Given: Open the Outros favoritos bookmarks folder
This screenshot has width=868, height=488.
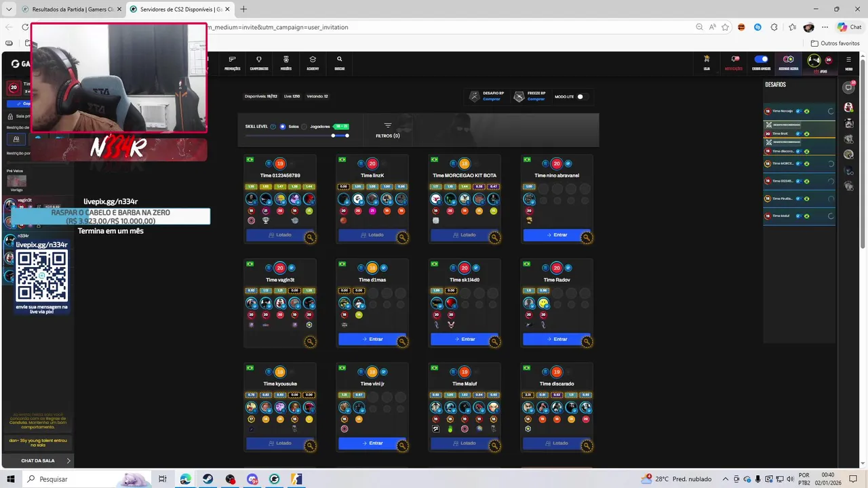Looking at the screenshot, I should (835, 43).
